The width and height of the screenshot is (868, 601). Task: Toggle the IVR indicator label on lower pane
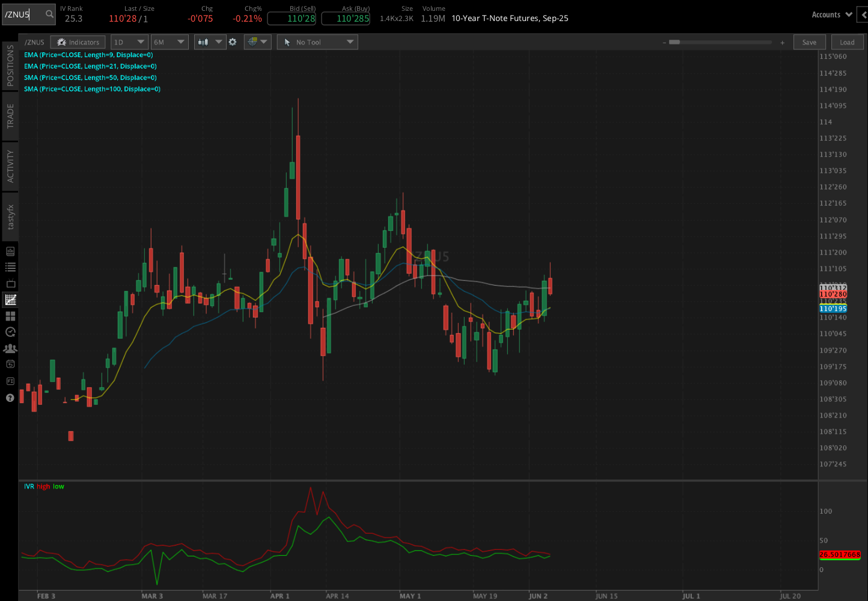point(28,486)
